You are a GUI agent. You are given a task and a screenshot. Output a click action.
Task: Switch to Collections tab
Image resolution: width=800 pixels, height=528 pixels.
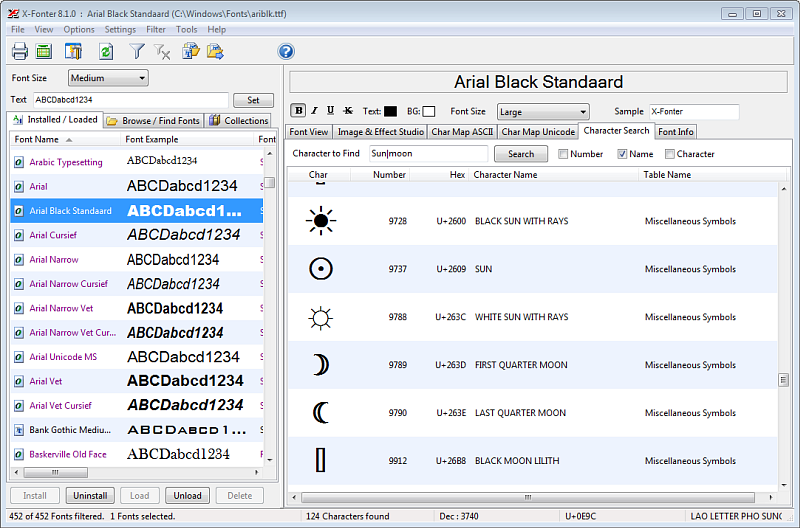[x=238, y=121]
